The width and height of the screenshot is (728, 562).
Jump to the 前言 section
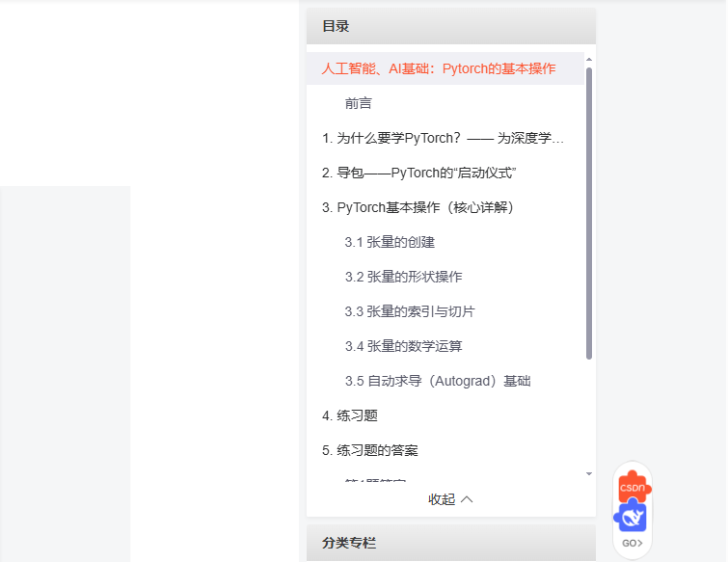358,103
